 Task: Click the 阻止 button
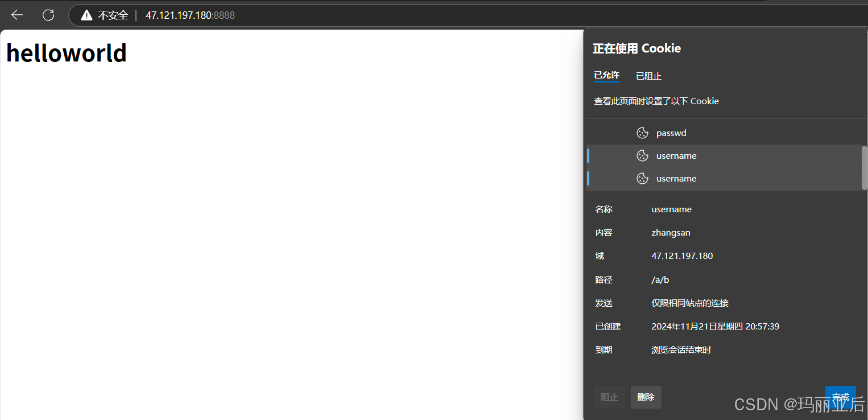pyautogui.click(x=609, y=397)
